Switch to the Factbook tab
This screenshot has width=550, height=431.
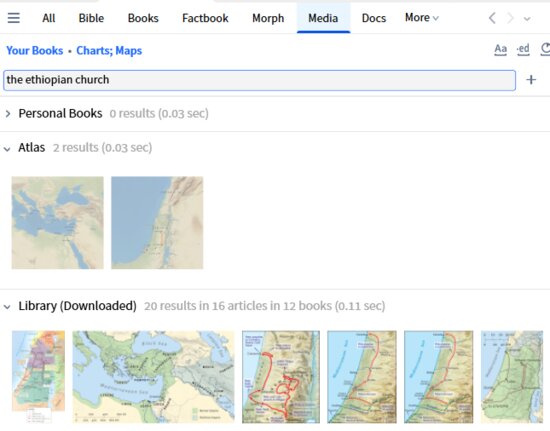point(205,18)
